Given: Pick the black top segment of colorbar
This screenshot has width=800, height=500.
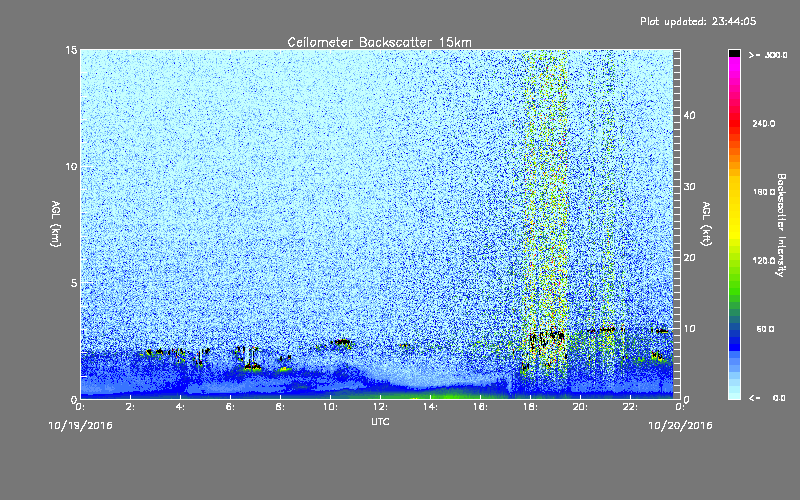Looking at the screenshot, I should coord(734,53).
